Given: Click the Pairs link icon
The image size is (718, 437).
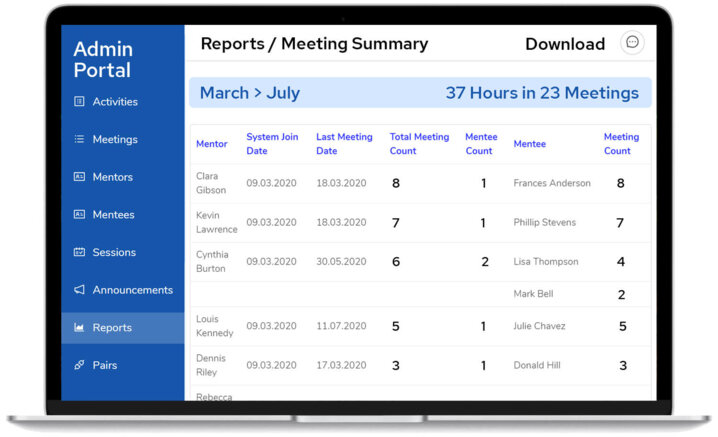Looking at the screenshot, I should (x=79, y=365).
